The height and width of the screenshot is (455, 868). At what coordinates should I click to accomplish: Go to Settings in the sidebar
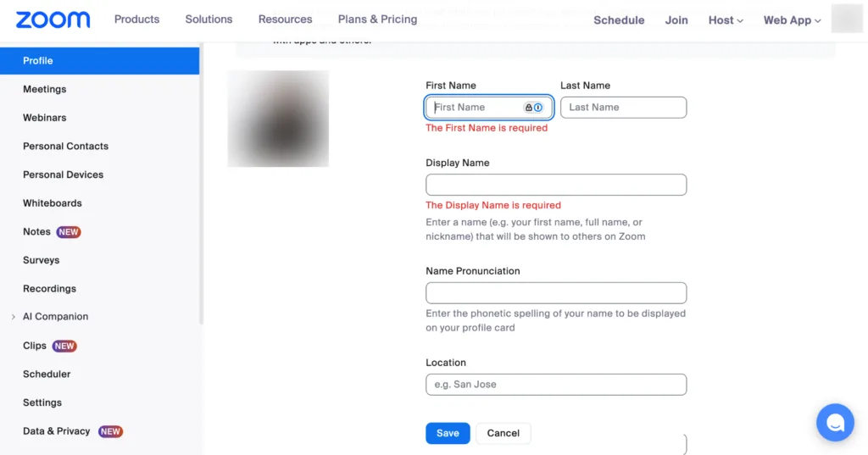(x=42, y=403)
